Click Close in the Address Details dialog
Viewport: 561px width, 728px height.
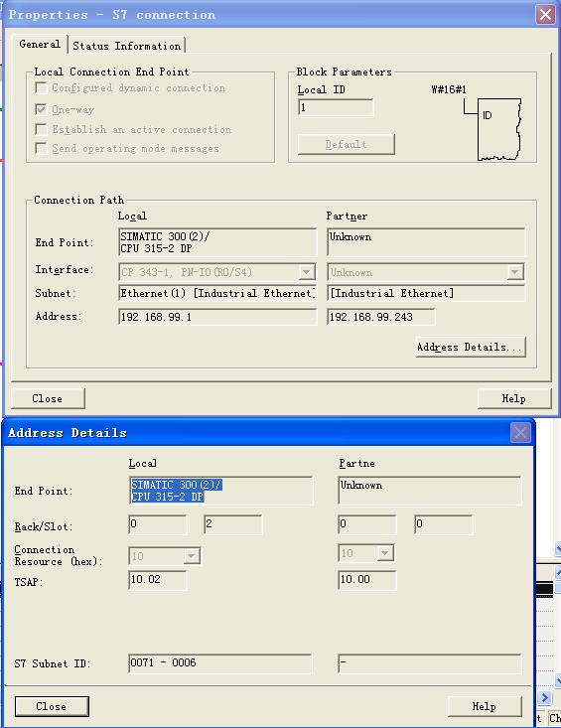pyautogui.click(x=52, y=706)
